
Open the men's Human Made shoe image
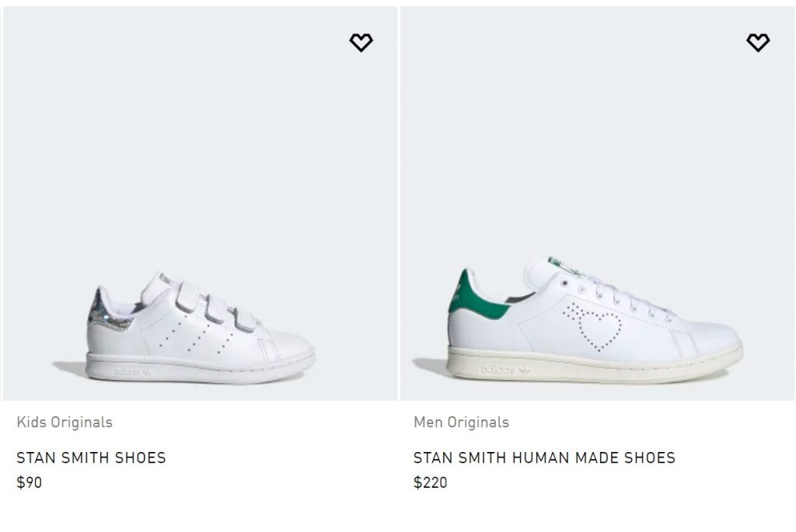pyautogui.click(x=597, y=202)
